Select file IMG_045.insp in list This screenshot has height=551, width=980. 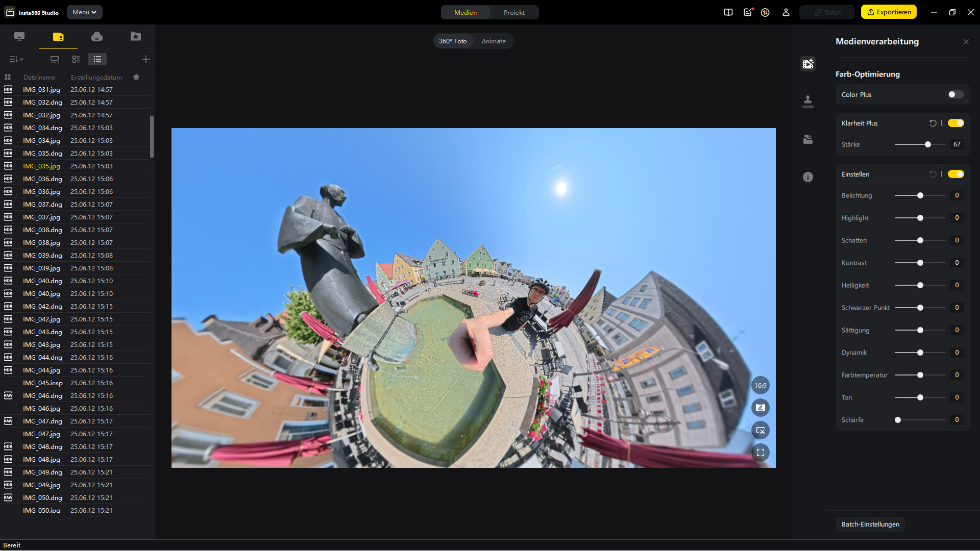click(x=43, y=383)
